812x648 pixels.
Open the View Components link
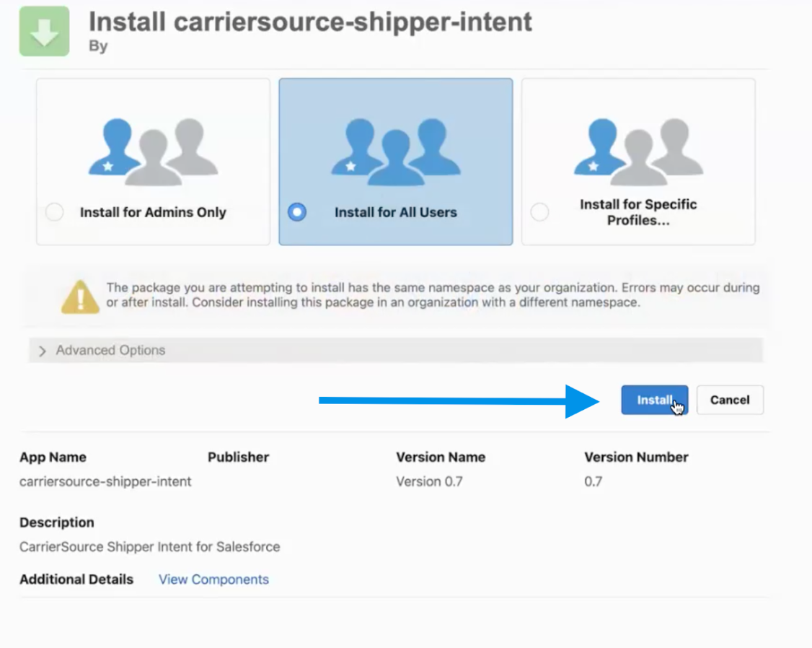(x=213, y=579)
